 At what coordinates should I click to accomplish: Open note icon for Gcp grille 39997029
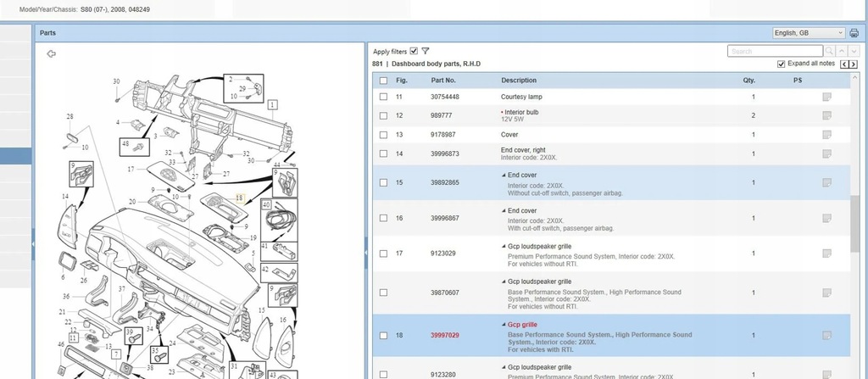click(x=827, y=335)
